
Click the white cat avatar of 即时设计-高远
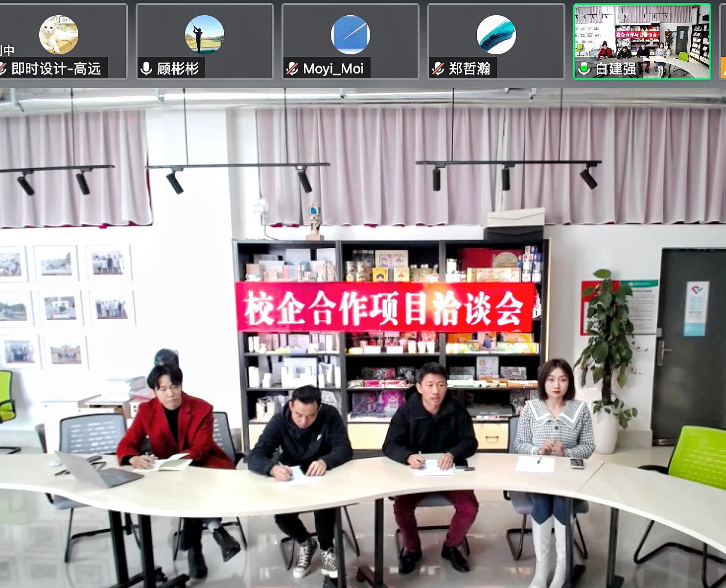coord(58,34)
